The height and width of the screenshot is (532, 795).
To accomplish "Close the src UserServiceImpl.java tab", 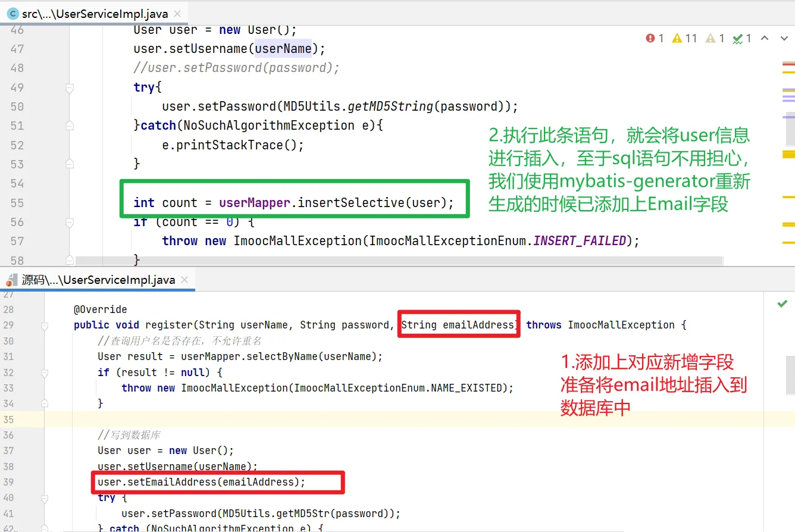I will [x=177, y=14].
